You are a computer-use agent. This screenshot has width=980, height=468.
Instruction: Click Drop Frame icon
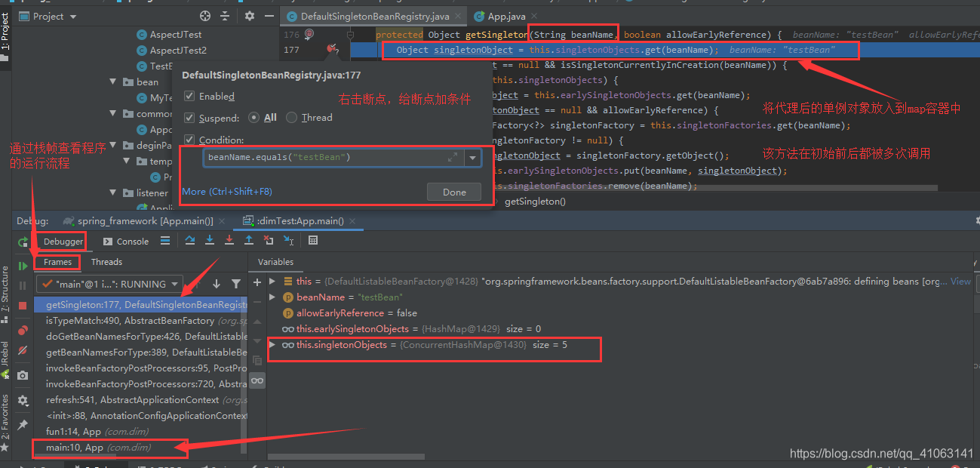(269, 241)
